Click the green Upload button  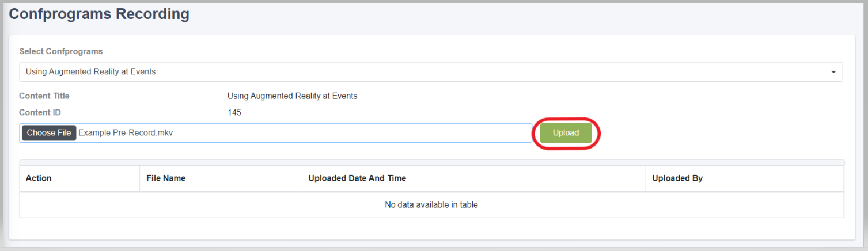(x=566, y=132)
